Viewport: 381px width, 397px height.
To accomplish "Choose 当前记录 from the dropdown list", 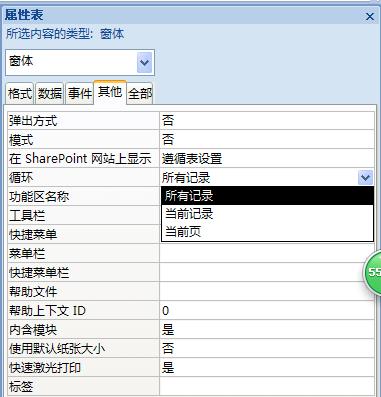I will click(267, 214).
